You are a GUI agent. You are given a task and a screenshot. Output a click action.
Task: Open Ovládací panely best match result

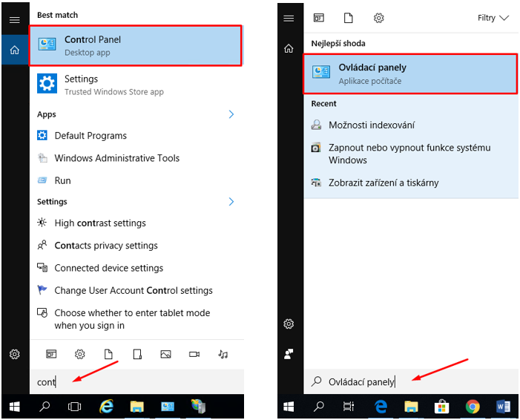[x=410, y=73]
